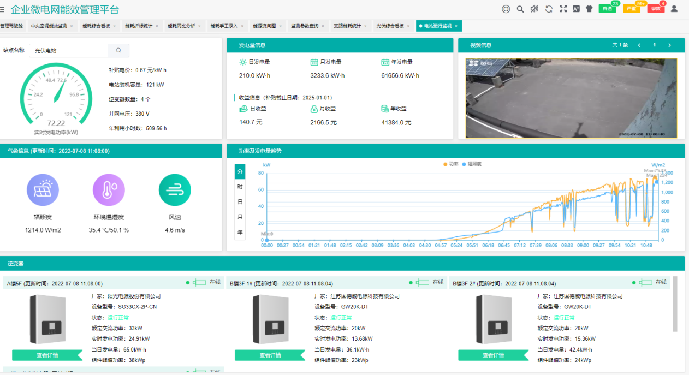Click the green detail button under first inverter
Screen dimensions: 690x376
coord(47,355)
